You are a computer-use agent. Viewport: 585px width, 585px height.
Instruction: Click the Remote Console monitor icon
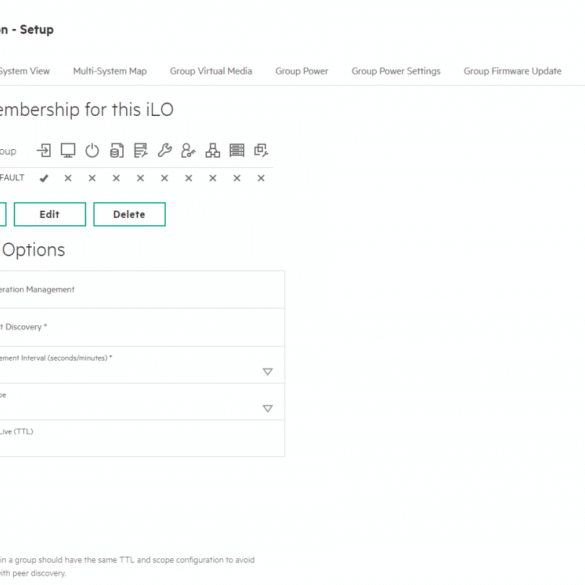68,151
